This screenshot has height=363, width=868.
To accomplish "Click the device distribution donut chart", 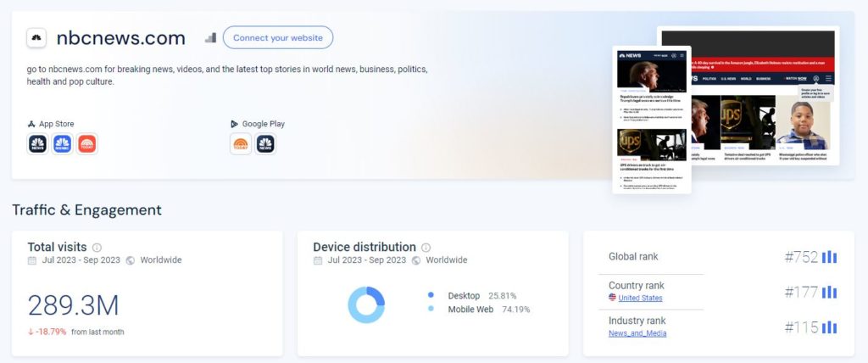I will click(x=366, y=304).
